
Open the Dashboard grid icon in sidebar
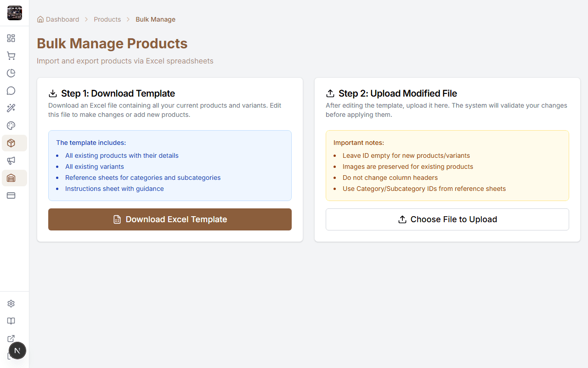click(11, 38)
